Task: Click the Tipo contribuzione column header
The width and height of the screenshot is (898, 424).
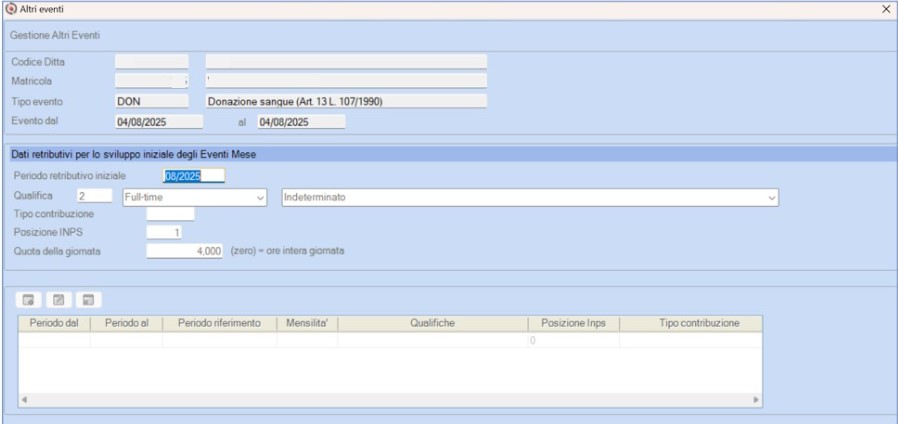Action: click(x=691, y=323)
